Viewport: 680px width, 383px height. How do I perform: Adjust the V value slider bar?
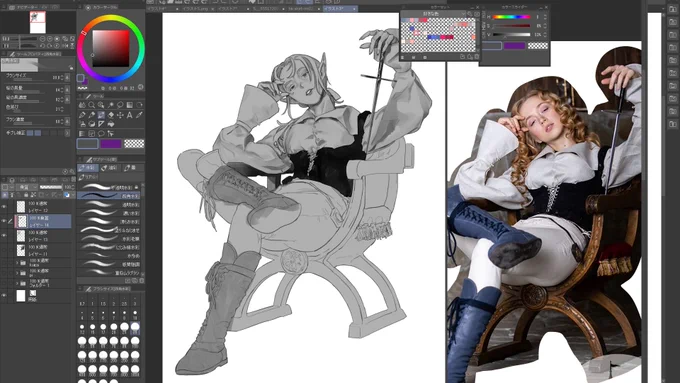click(x=511, y=35)
